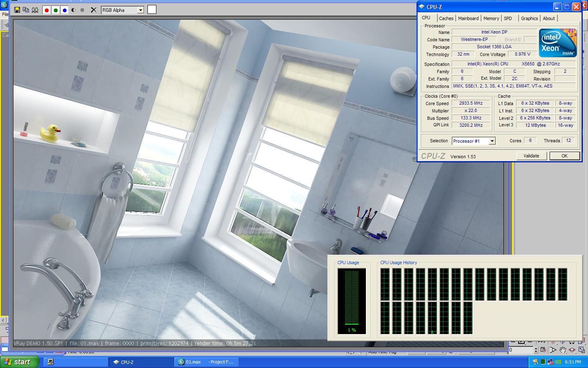
Task: Click the CPU-Z title bar diamond icon
Action: [x=422, y=7]
